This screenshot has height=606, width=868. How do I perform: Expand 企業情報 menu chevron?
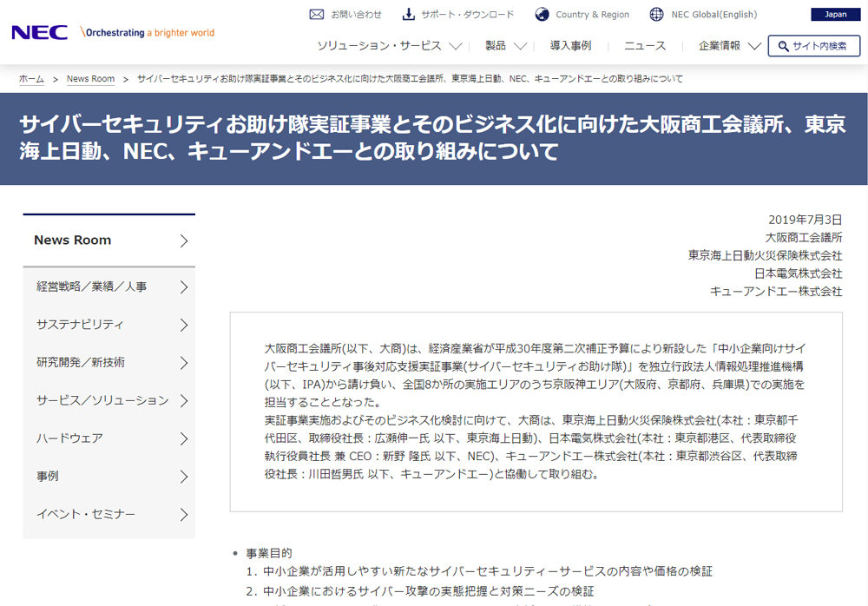(754, 46)
